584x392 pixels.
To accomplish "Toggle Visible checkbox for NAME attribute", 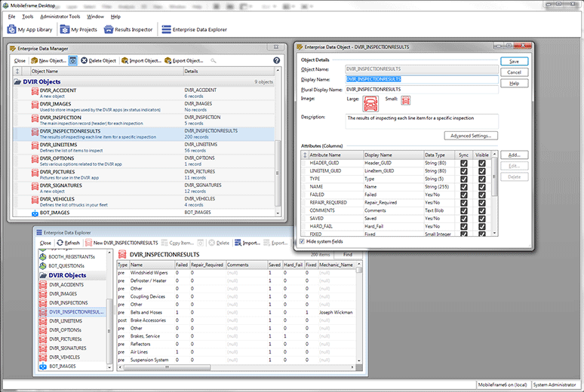I will click(x=482, y=187).
